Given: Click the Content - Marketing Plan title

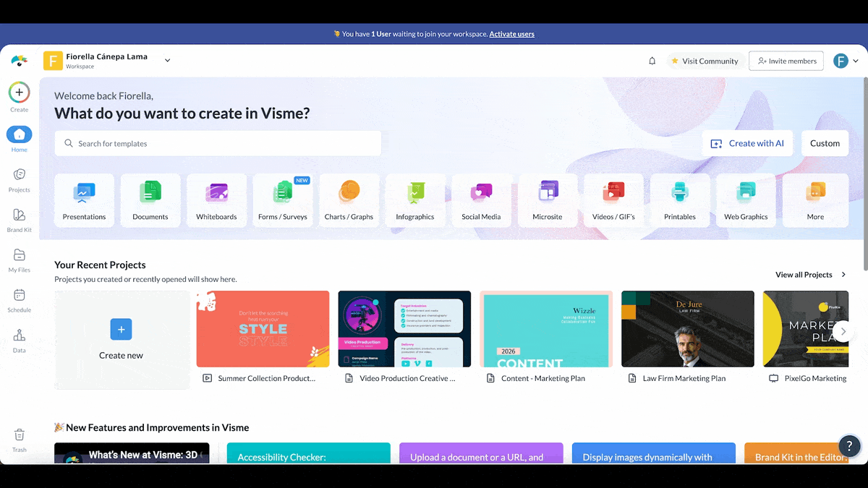Looking at the screenshot, I should click(x=543, y=378).
